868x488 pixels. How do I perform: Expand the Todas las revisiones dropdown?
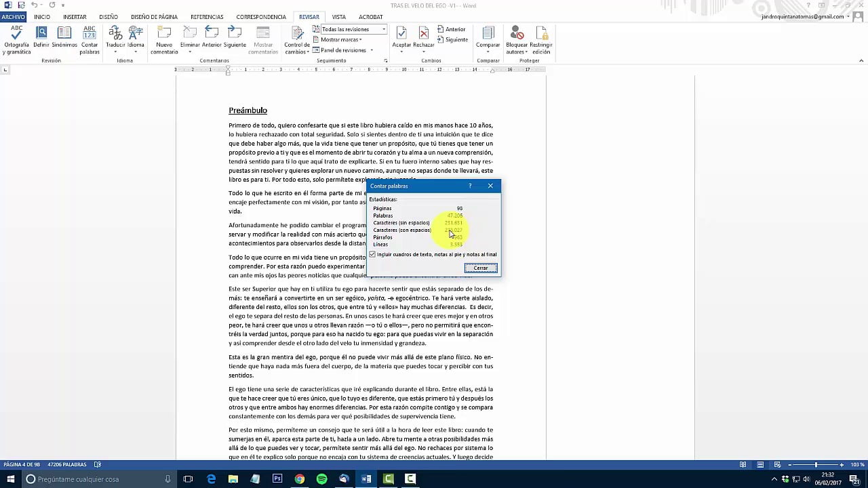tap(384, 29)
